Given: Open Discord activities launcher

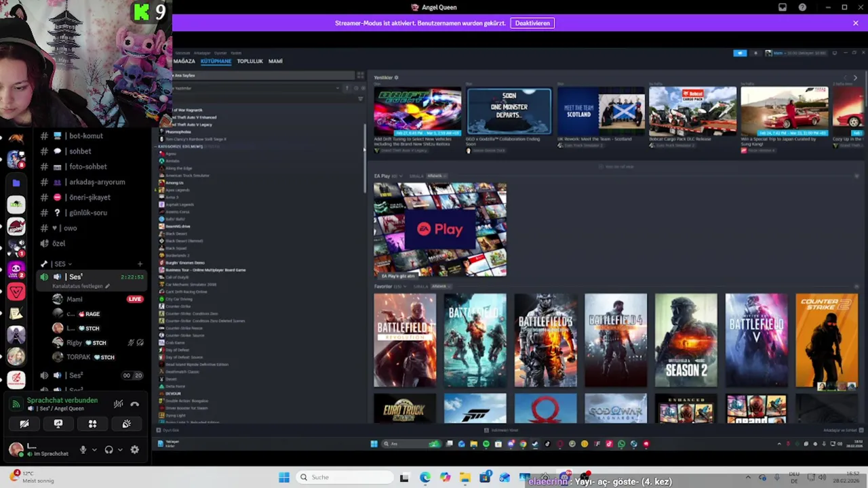Looking at the screenshot, I should pyautogui.click(x=92, y=424).
